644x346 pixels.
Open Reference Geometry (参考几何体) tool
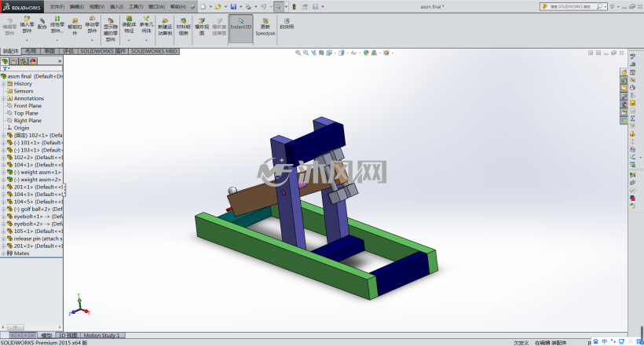tap(146, 24)
